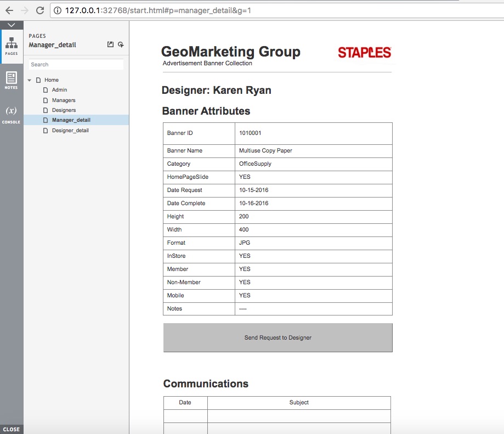
Task: Select Manager_detail in the page tree
Action: point(71,120)
